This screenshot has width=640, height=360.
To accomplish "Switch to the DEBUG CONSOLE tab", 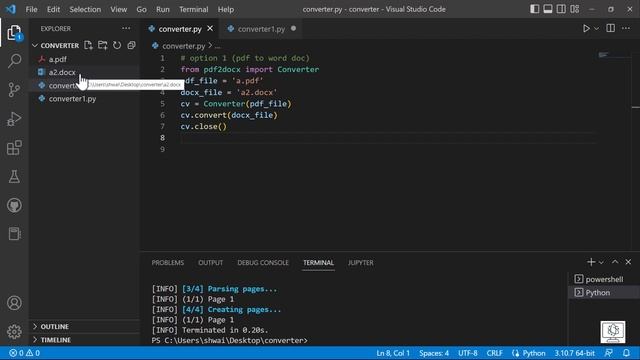I will point(263,262).
